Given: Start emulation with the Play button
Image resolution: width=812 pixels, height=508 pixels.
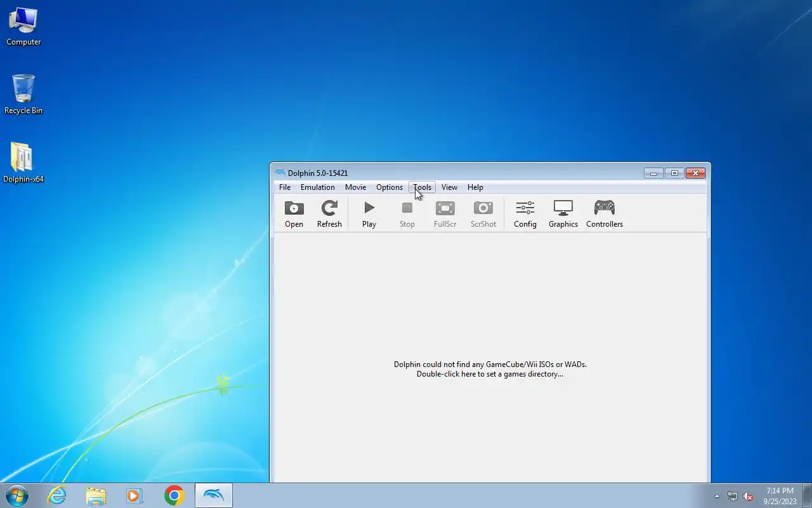Looking at the screenshot, I should coord(369,214).
